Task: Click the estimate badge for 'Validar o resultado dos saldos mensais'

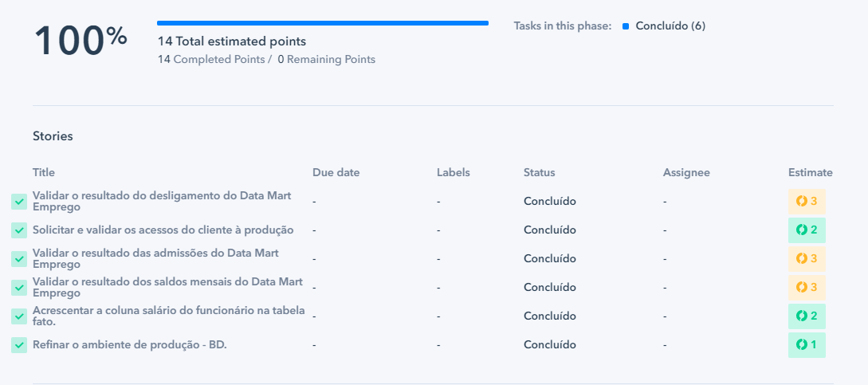Action: point(807,288)
